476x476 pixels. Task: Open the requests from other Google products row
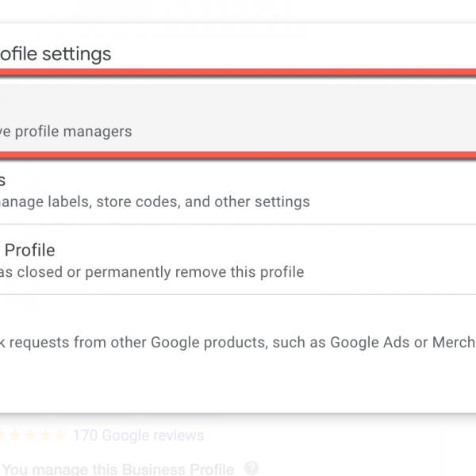pos(238,343)
